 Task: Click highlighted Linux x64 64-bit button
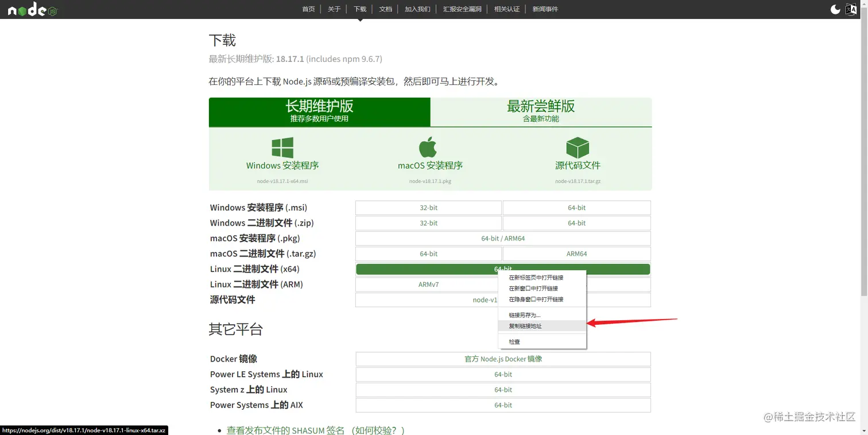(x=503, y=269)
